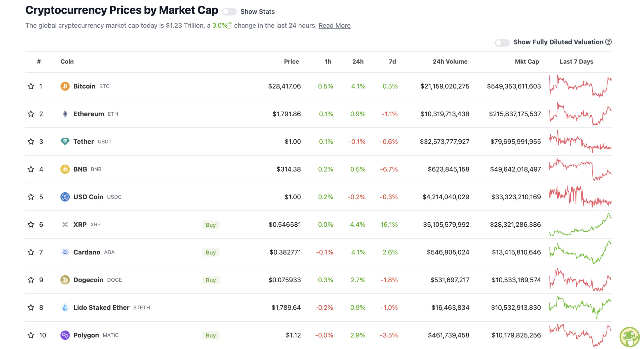Click Buy button for XRP
This screenshot has width=644, height=349.
211,225
